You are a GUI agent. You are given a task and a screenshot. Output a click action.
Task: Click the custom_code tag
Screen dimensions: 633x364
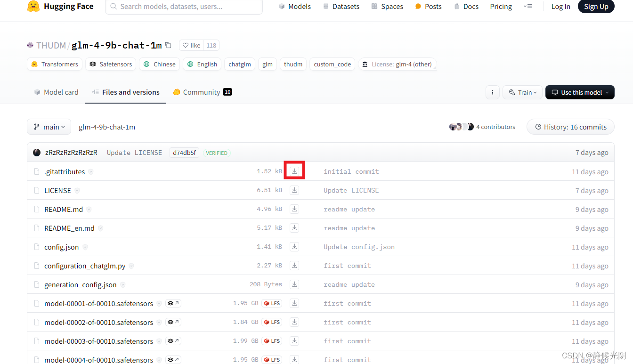[333, 64]
